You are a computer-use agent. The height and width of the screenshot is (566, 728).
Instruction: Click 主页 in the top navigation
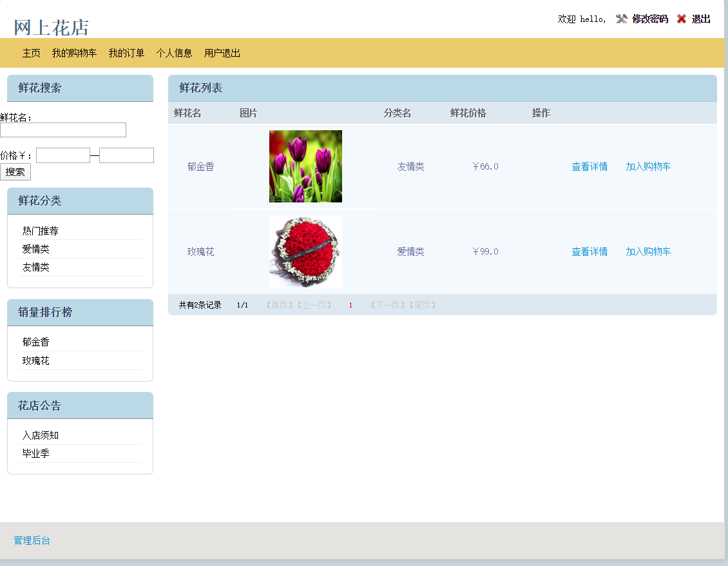[30, 53]
